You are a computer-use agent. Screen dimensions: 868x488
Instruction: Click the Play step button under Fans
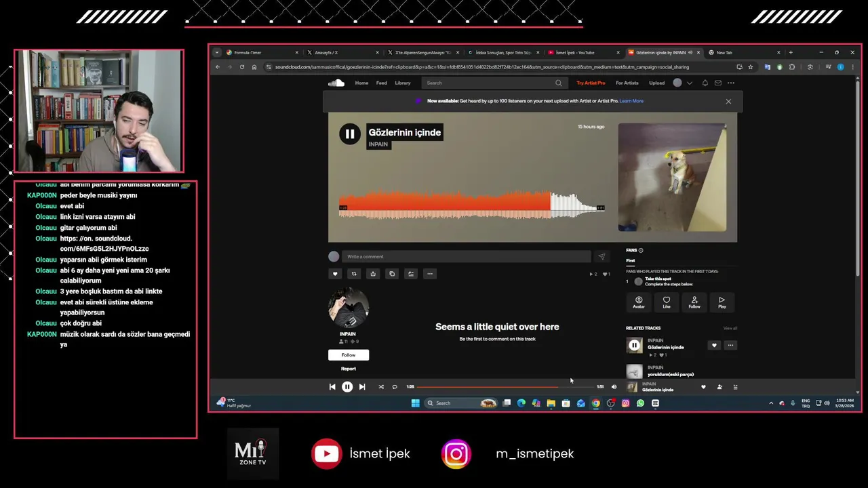point(722,302)
